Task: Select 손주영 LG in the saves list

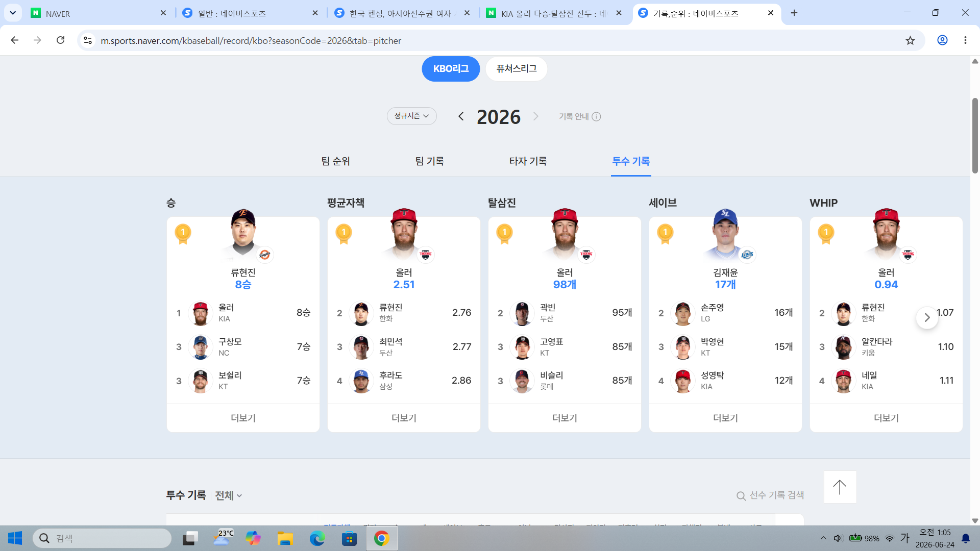Action: coord(725,313)
